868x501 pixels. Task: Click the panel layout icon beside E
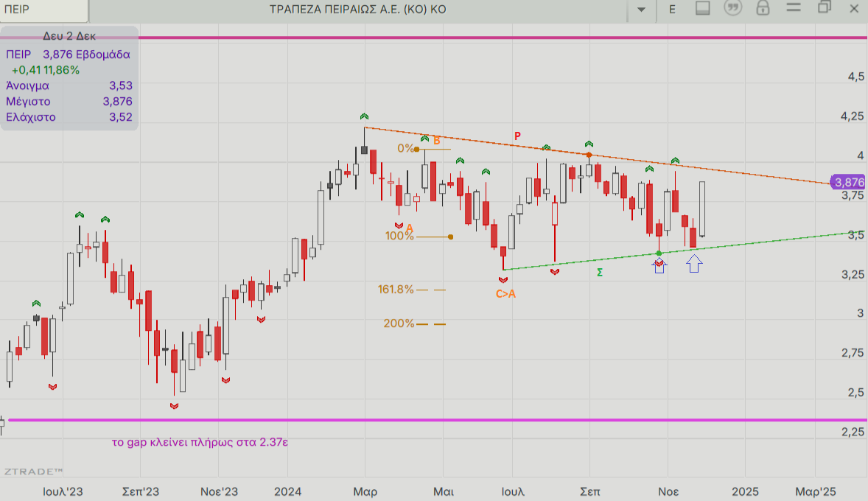(x=702, y=9)
